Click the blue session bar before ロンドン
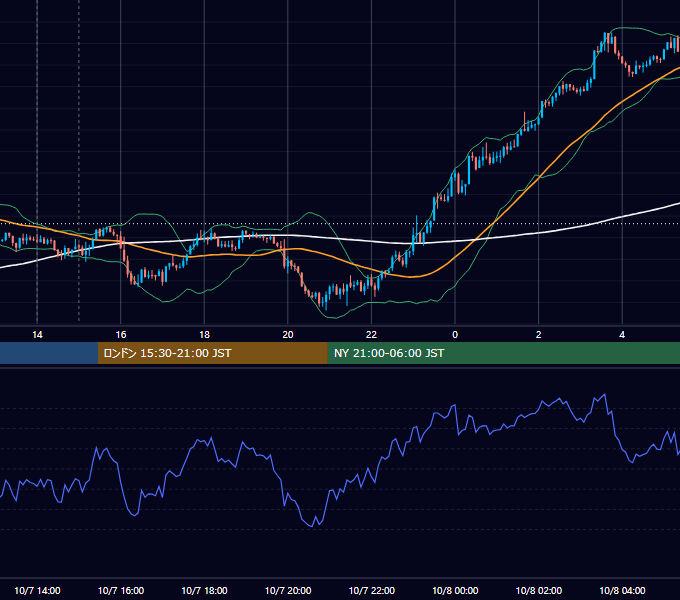 (x=49, y=353)
